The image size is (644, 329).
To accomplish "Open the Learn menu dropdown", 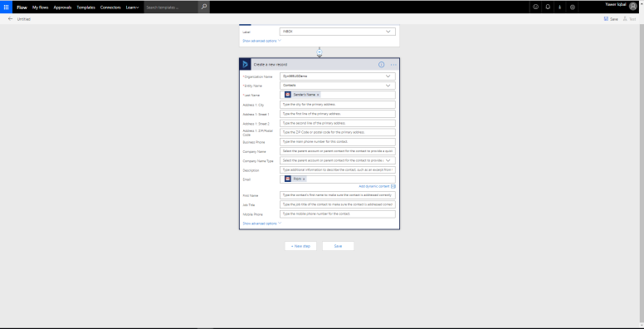I will 132,7.
